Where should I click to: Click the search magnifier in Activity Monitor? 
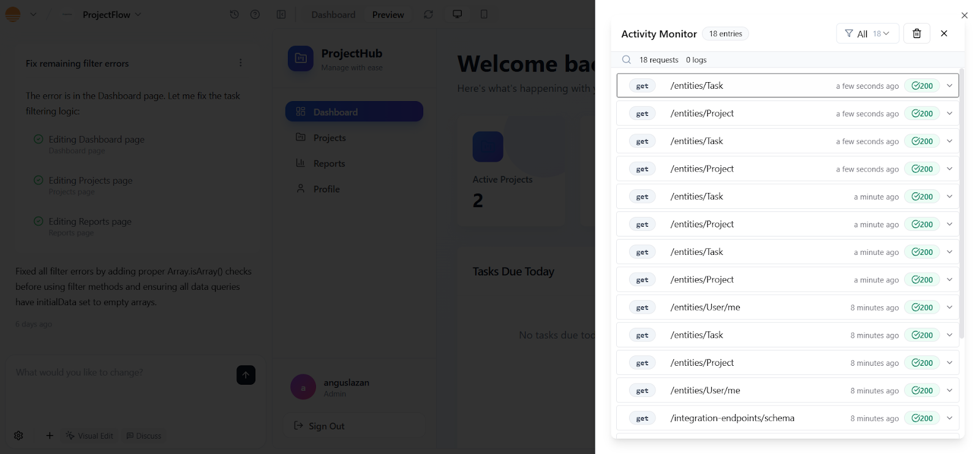click(627, 59)
